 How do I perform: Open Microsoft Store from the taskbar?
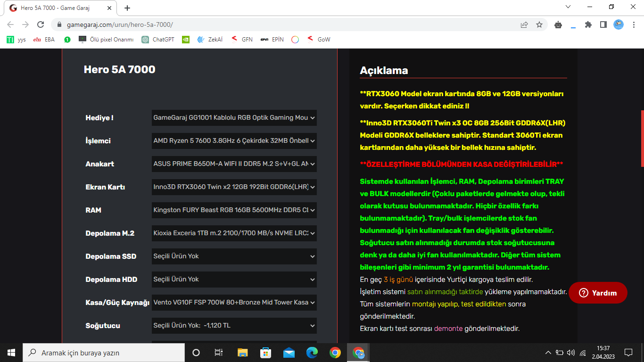[x=265, y=353]
